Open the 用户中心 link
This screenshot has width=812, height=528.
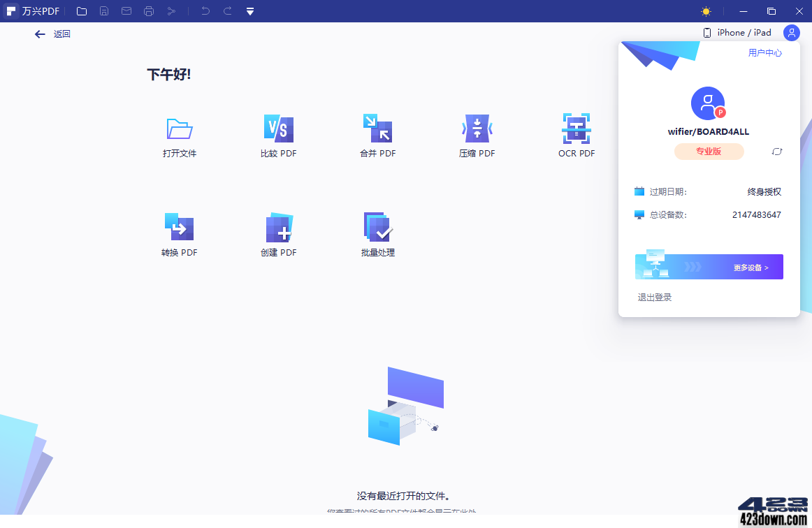(x=765, y=52)
